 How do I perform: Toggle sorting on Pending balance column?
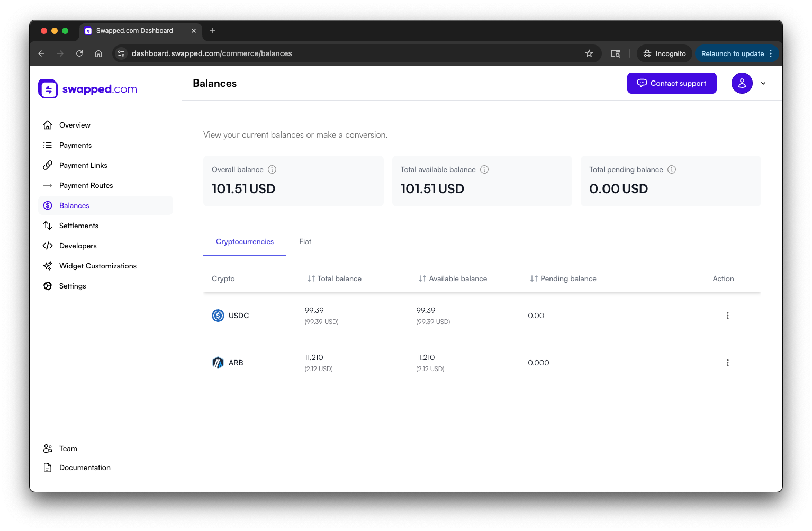coord(533,278)
